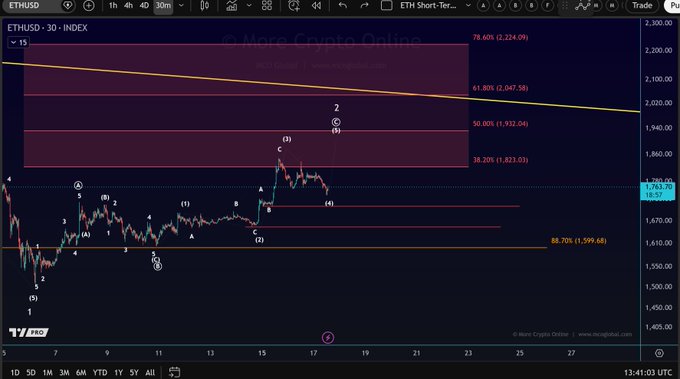
Task: Open the indicator templates grid
Action: coord(267,6)
